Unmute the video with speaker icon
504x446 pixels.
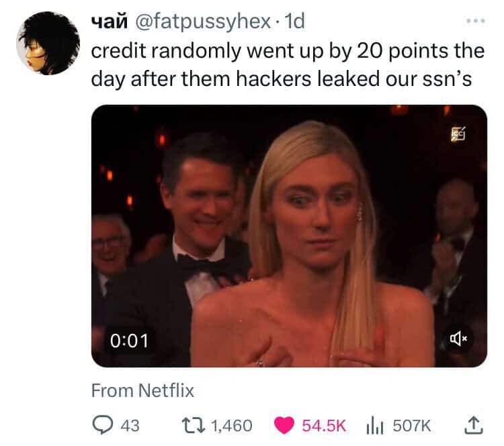point(458,339)
